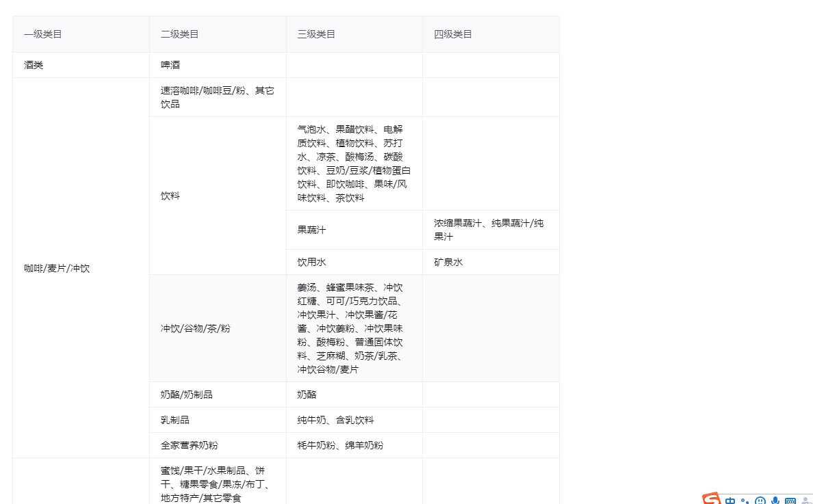Select the 全家营养奶粉 cell
The width and height of the screenshot is (813, 504).
pyautogui.click(x=189, y=445)
